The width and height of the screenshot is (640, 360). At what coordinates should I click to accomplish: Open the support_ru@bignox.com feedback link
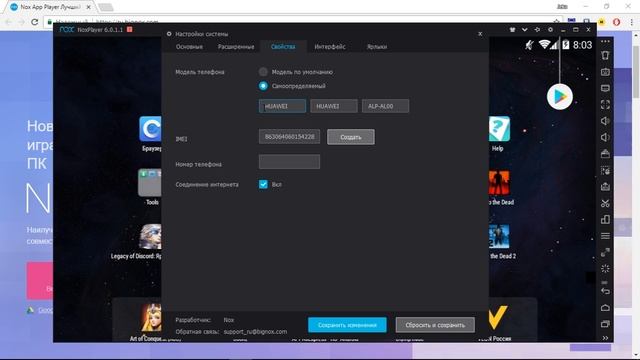255,331
